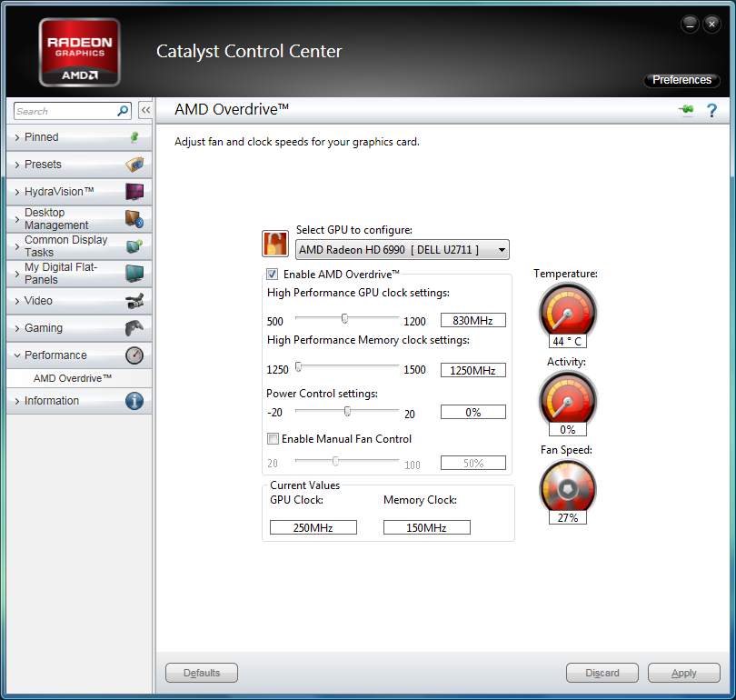736x700 pixels.
Task: Open the Preferences menu
Action: coord(681,80)
